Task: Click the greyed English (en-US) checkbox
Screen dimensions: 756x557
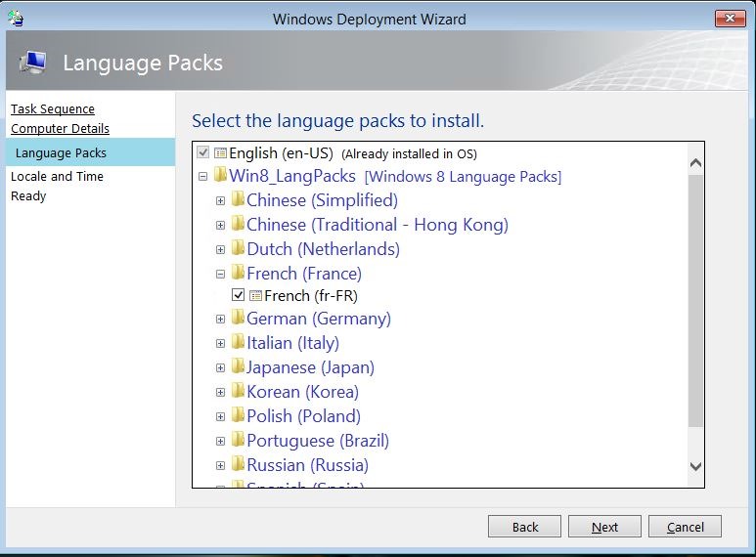Action: tap(203, 152)
